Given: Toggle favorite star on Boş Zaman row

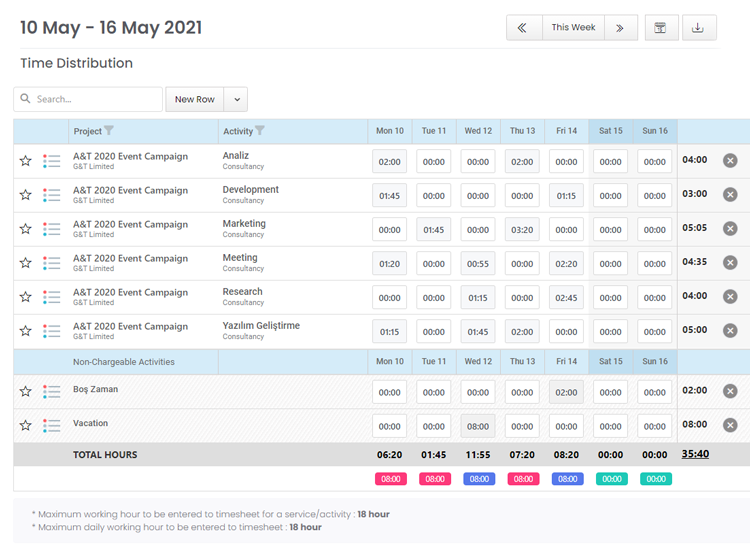Looking at the screenshot, I should tap(26, 392).
